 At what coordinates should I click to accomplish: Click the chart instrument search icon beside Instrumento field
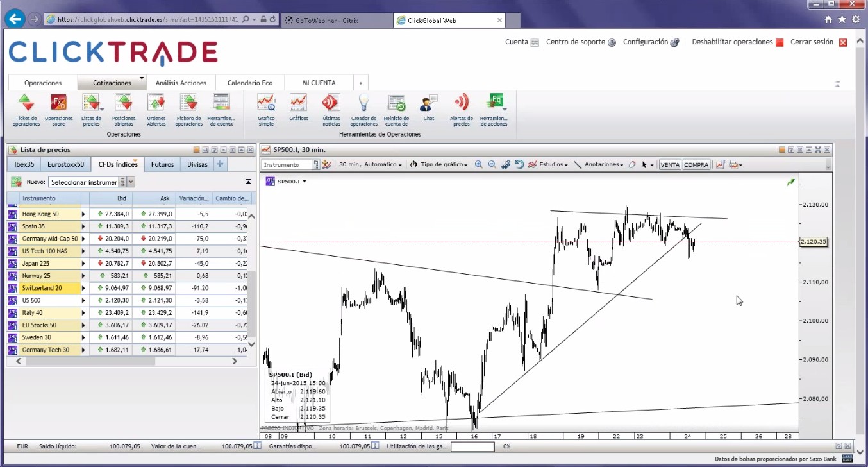pos(316,165)
